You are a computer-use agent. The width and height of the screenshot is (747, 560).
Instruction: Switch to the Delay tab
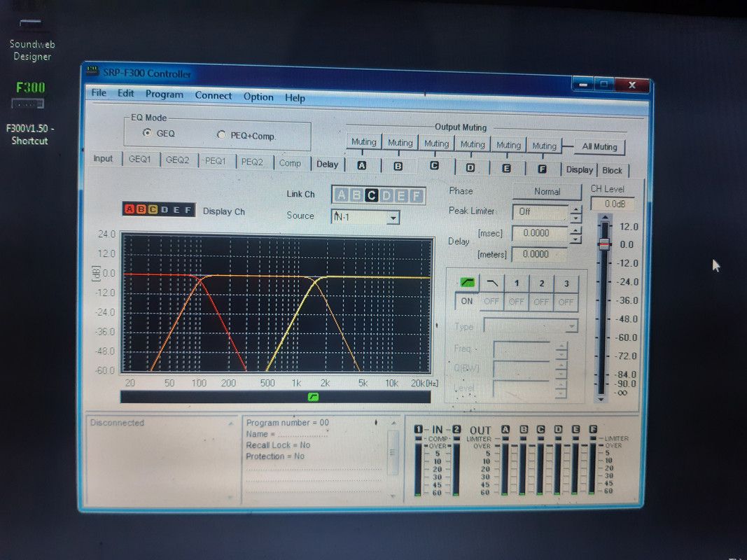[x=327, y=164]
